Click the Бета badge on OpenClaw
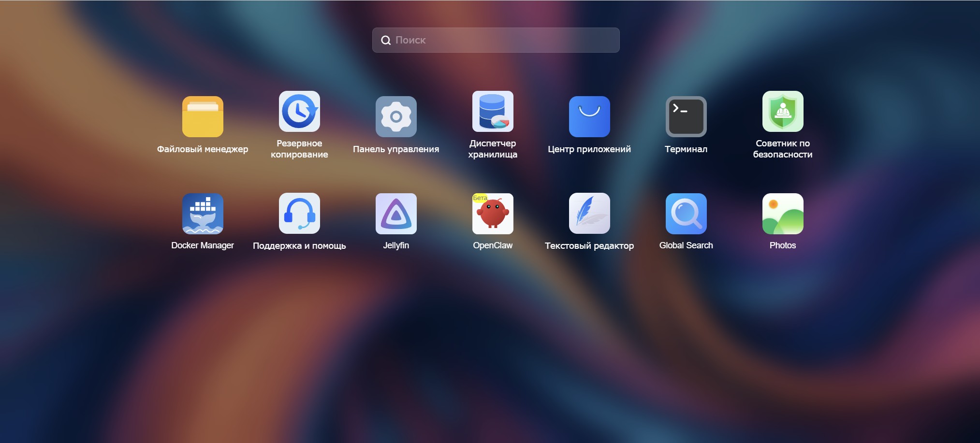Screen dimensions: 980x443 point(480,198)
